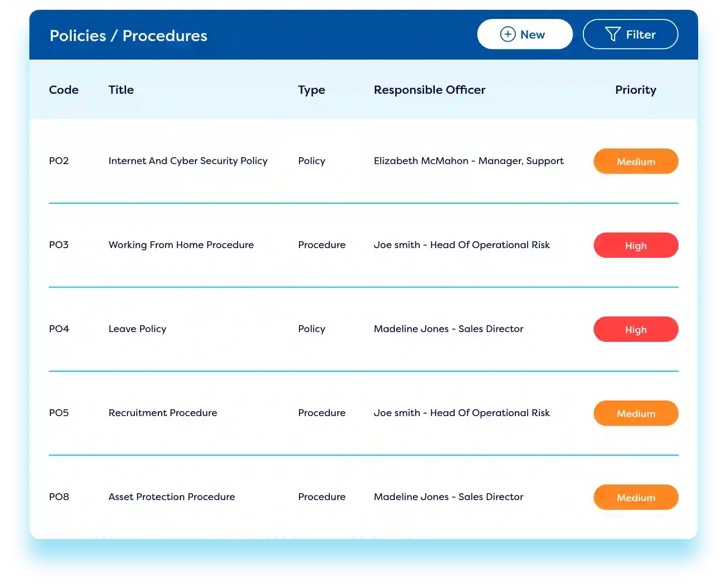Click the Policies / Procedures heading

tap(128, 35)
